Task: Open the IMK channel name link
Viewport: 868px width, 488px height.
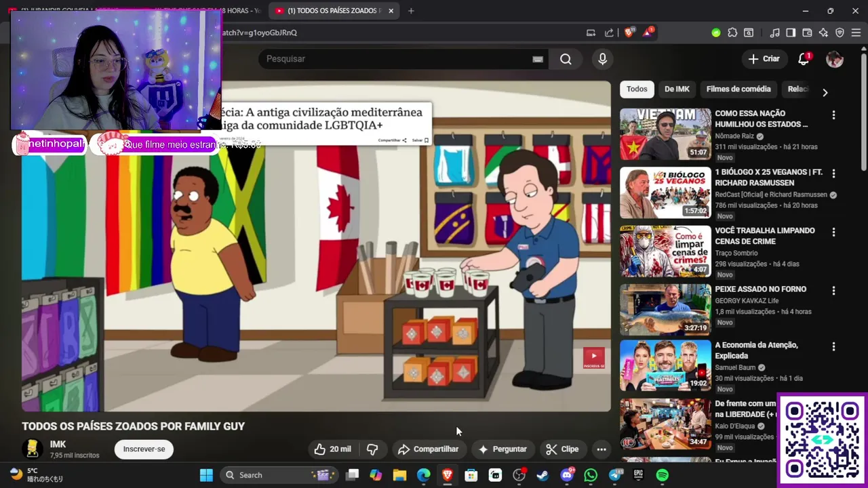Action: [x=58, y=445]
